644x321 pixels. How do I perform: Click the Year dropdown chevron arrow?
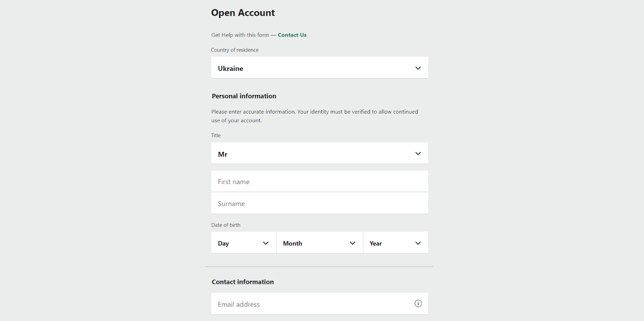click(418, 243)
